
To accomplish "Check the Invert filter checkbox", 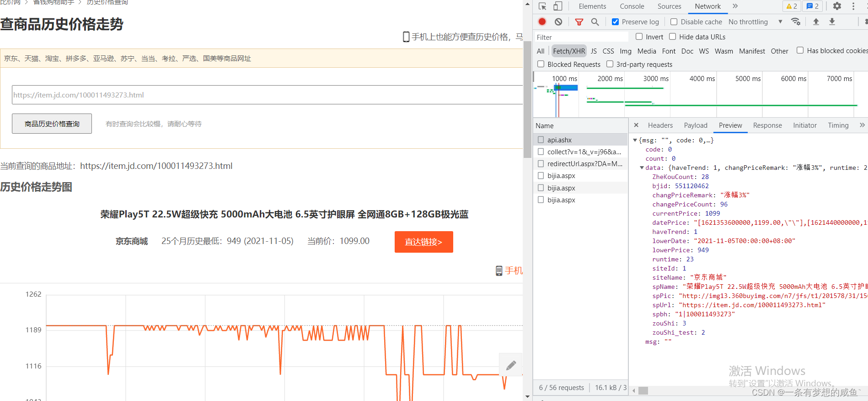I will point(639,37).
